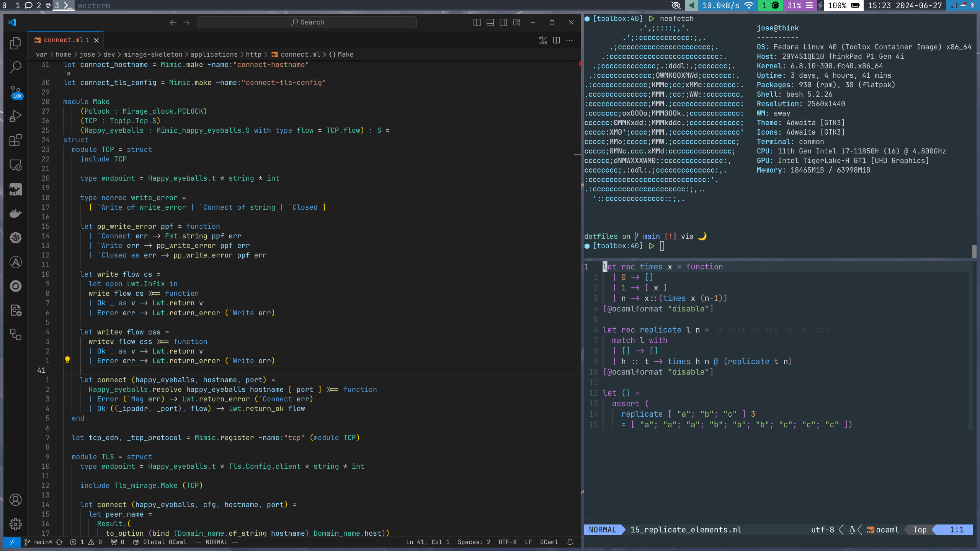Viewport: 980px width, 551px height.
Task: Open the Extensions view
Action: click(x=15, y=140)
